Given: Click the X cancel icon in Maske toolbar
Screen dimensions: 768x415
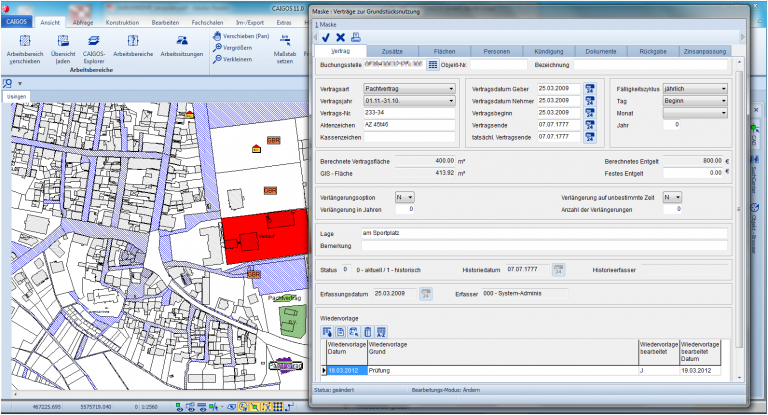Looking at the screenshot, I should [340, 36].
